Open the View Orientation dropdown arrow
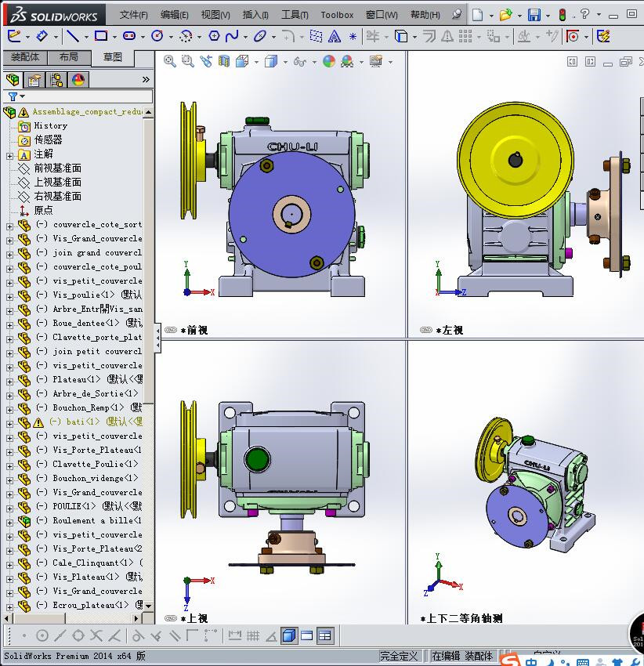Screen dimensions: 644x666 tap(256, 62)
